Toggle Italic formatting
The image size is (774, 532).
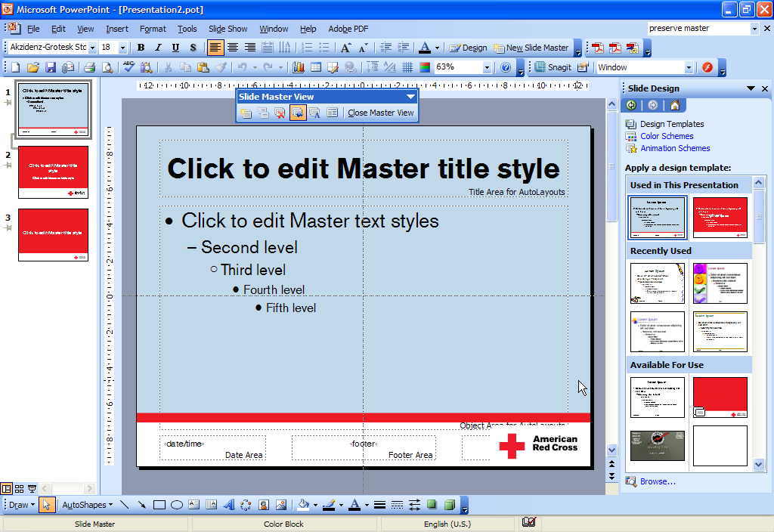coord(158,48)
